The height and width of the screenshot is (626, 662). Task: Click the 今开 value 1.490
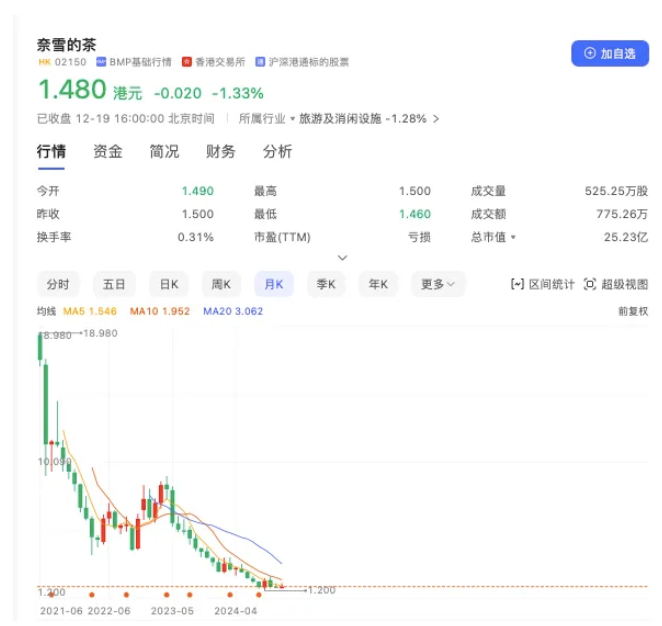click(198, 191)
